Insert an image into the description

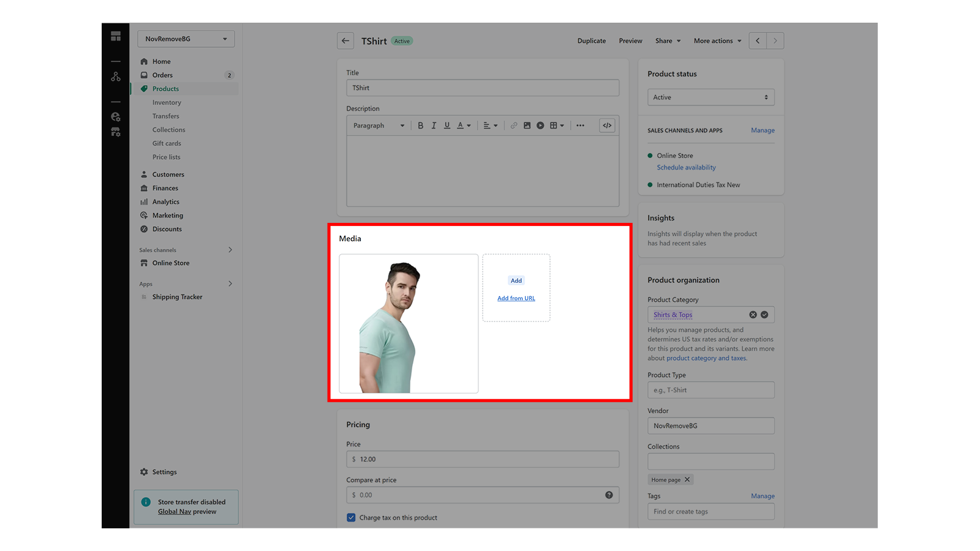pos(527,125)
